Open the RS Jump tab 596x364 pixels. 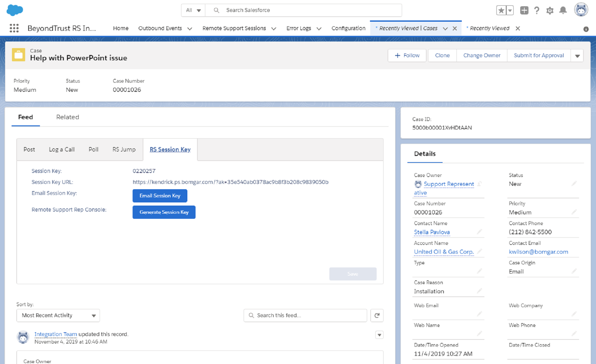124,149
